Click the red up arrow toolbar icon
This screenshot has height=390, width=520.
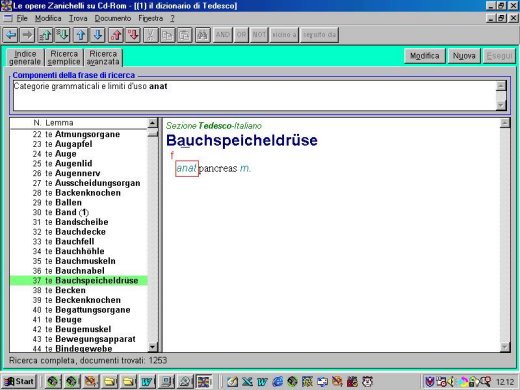[x=115, y=35]
